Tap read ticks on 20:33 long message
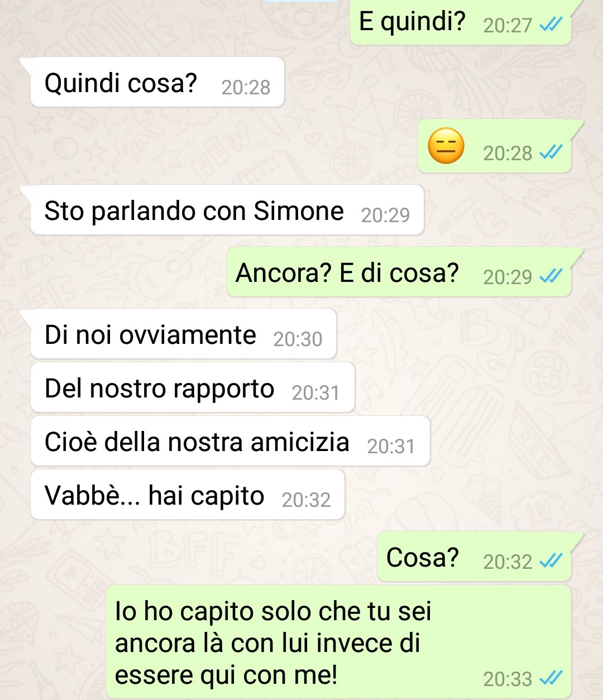The height and width of the screenshot is (700, 603). click(x=551, y=678)
